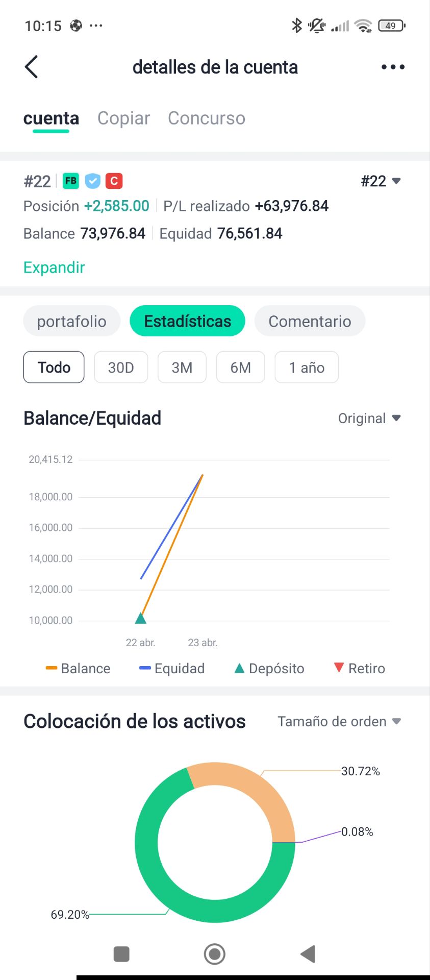The width and height of the screenshot is (430, 980).
Task: Tap the green FB badge icon
Action: point(71,181)
